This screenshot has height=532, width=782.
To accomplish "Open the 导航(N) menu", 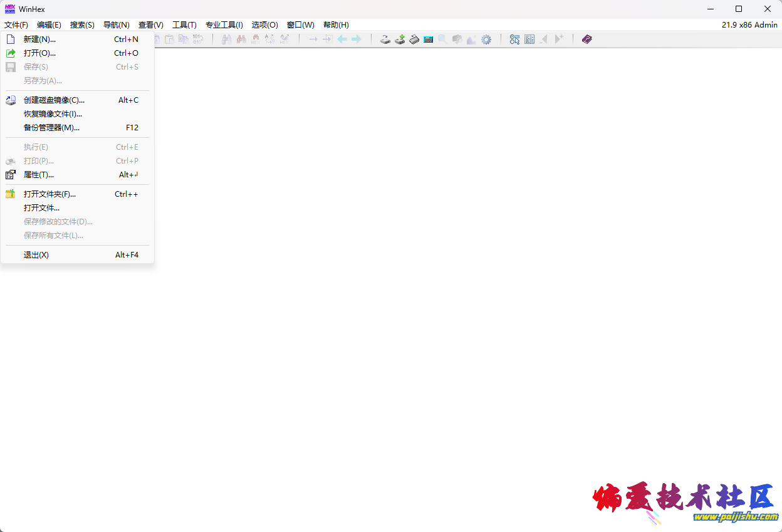I will [x=116, y=24].
